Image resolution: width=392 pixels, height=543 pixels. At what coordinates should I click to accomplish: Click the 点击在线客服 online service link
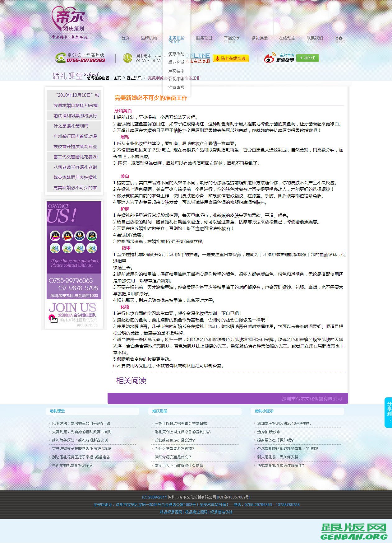tap(198, 61)
